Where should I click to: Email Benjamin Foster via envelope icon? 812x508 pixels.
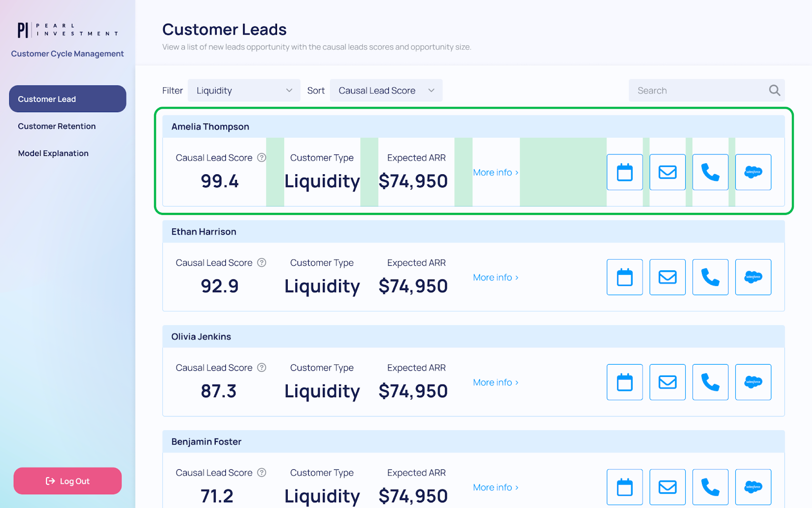click(667, 487)
